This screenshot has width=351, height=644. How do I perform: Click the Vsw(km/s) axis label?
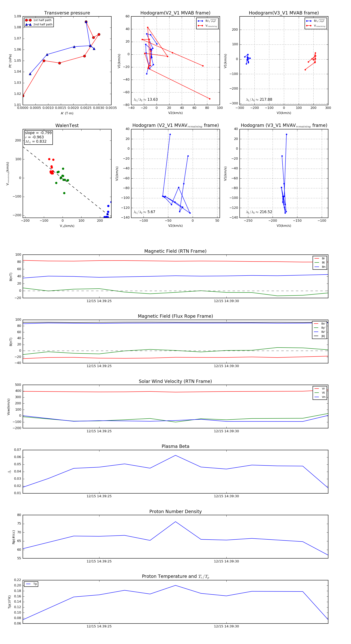coord(9,407)
